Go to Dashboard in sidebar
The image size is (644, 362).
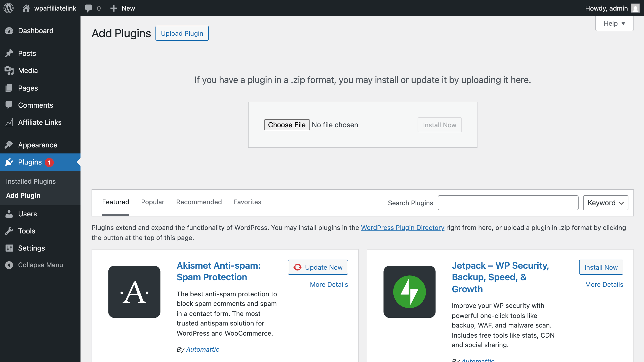[x=36, y=31]
